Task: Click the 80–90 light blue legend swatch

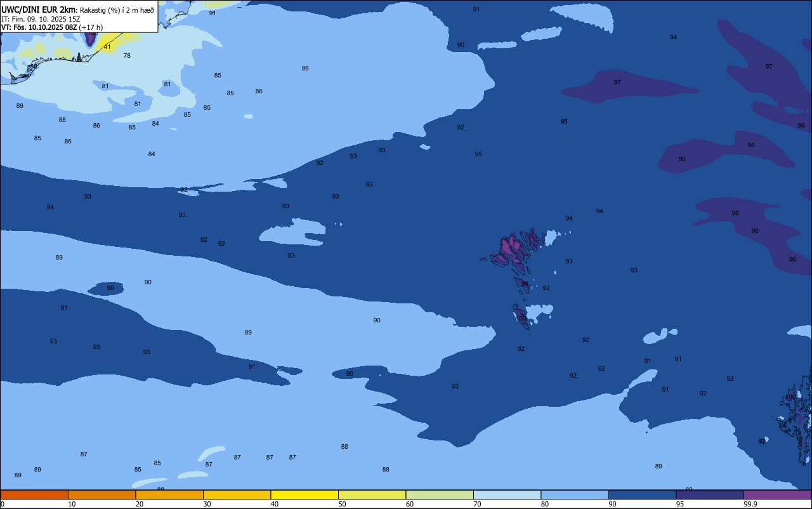Action: (575, 494)
